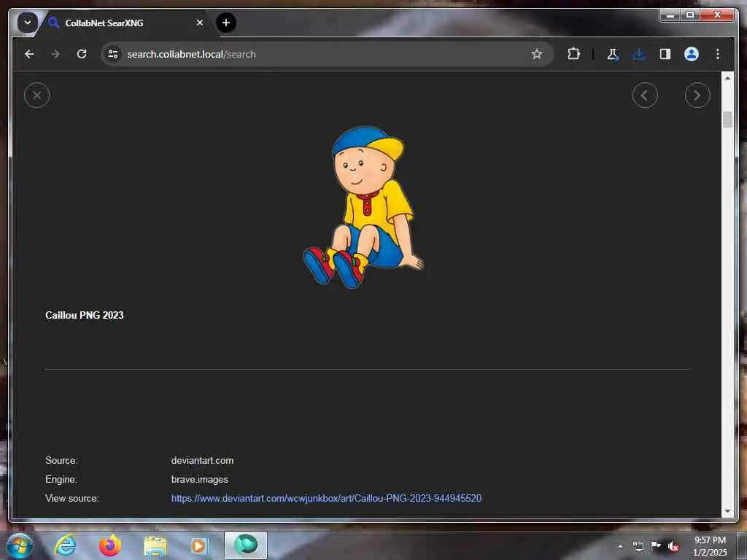View site information icon in address bar
747x560 pixels.
[x=113, y=54]
